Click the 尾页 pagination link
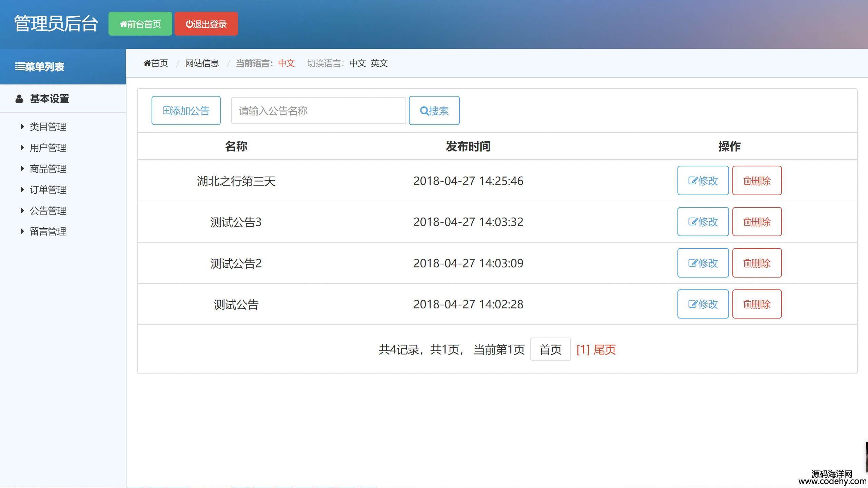868x488 pixels. tap(605, 349)
